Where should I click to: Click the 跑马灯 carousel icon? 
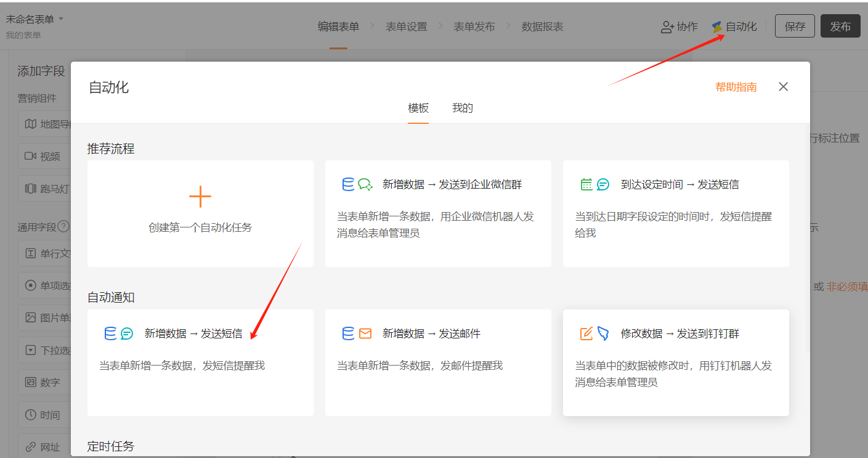(30, 189)
